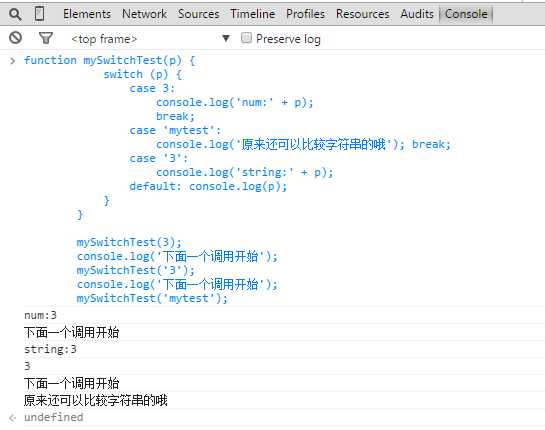Screen dimensions: 545x430
Task: Click the 'switch (p) {' code line
Action: (x=143, y=75)
